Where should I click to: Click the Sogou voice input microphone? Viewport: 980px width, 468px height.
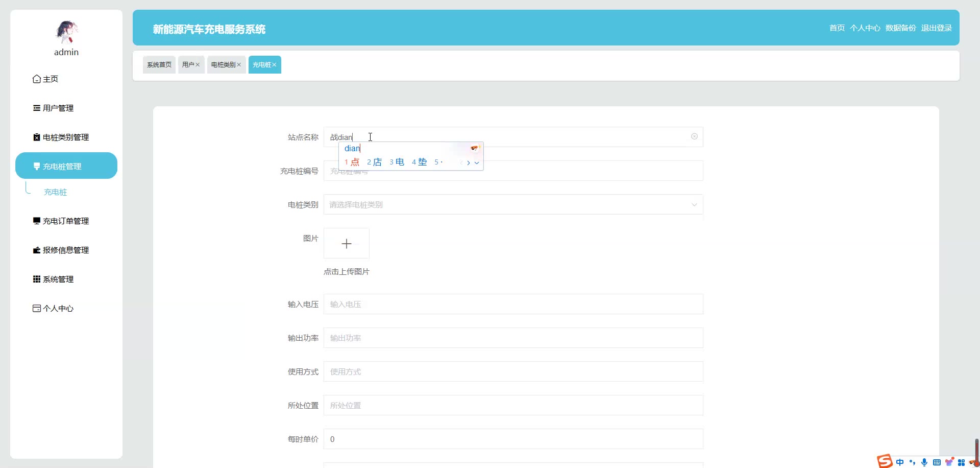point(924,462)
